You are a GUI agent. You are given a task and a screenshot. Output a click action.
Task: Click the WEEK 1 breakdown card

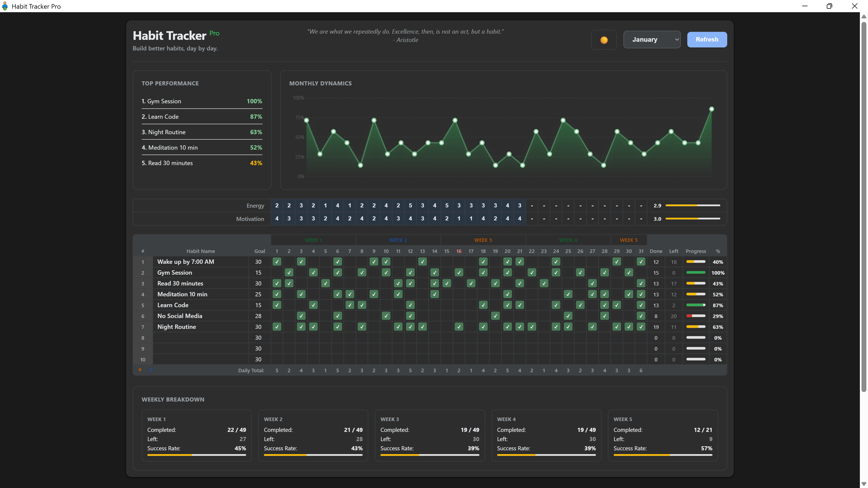[x=196, y=435]
